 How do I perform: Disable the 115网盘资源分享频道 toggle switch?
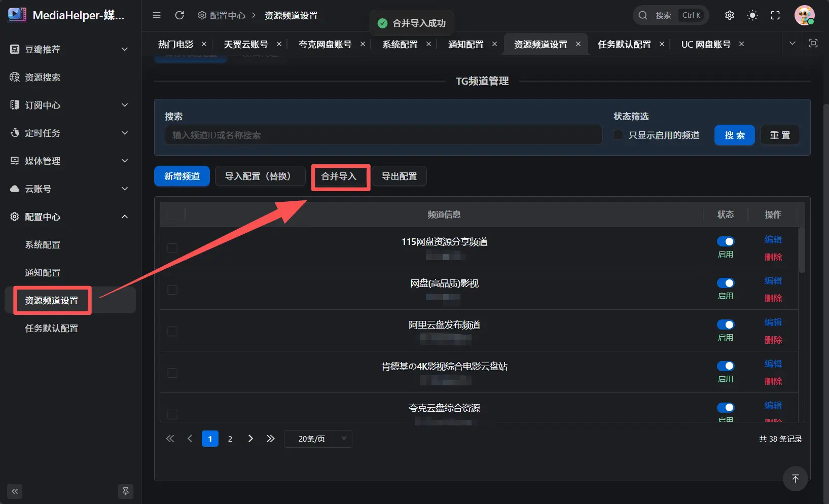(x=725, y=241)
